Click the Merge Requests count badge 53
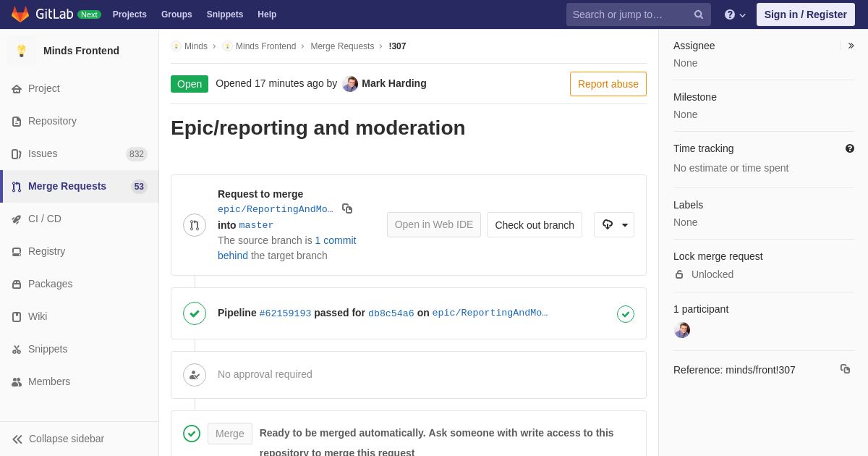 (139, 187)
